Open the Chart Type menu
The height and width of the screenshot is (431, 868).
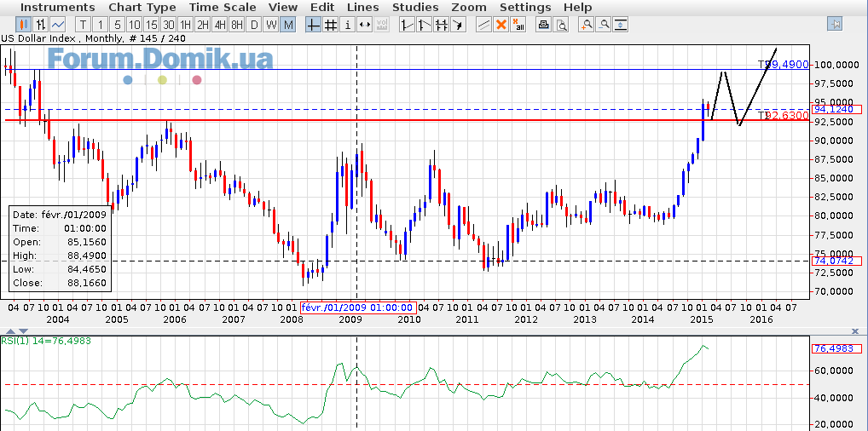click(142, 7)
